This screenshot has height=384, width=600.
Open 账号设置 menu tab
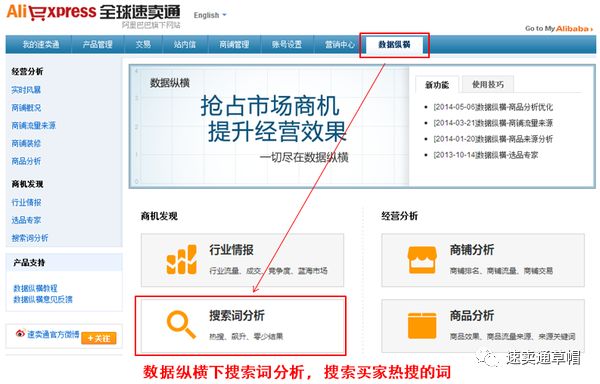pyautogui.click(x=287, y=44)
